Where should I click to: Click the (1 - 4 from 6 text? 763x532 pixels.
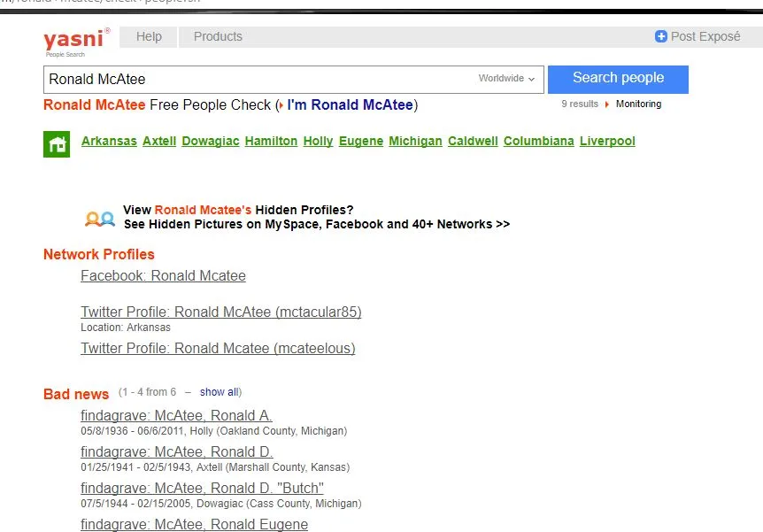pyautogui.click(x=147, y=392)
